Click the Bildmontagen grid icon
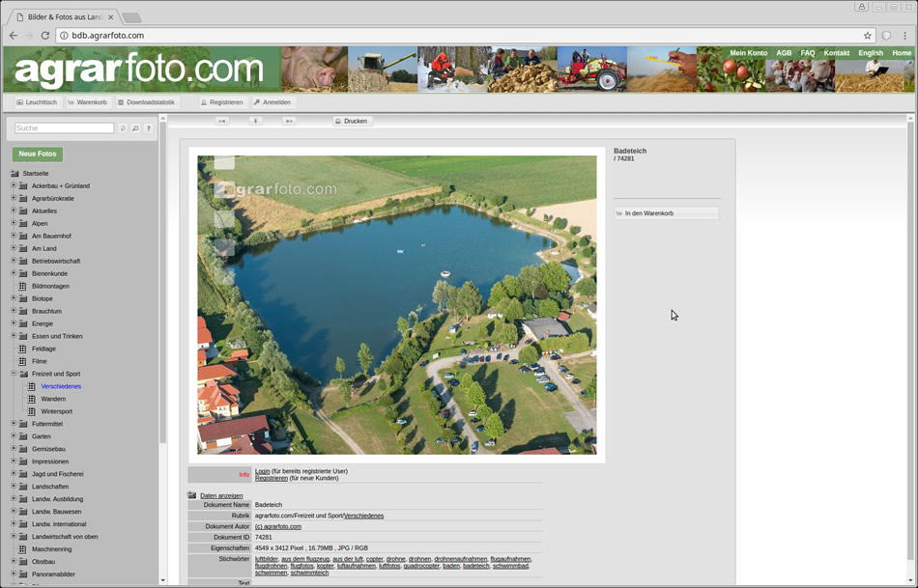The height and width of the screenshot is (588, 918). 22,287
